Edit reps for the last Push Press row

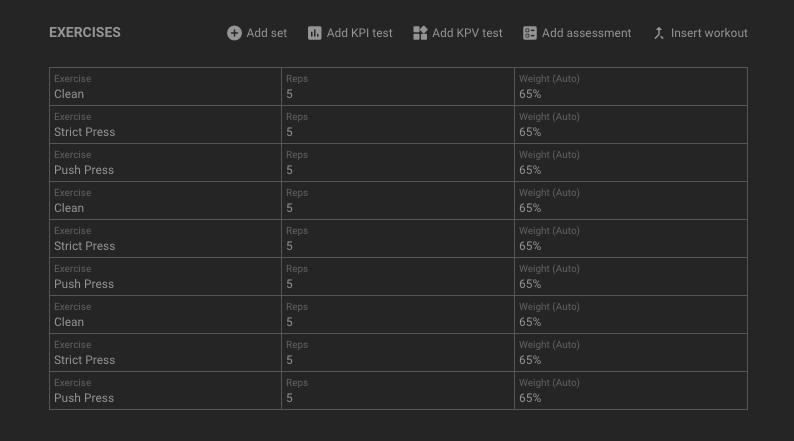tap(398, 390)
